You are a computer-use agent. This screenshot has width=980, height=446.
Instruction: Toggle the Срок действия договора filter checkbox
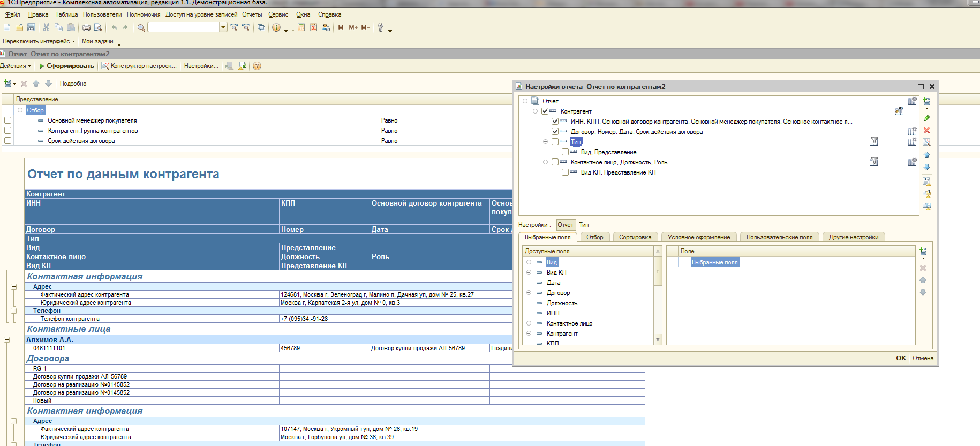[x=7, y=141]
